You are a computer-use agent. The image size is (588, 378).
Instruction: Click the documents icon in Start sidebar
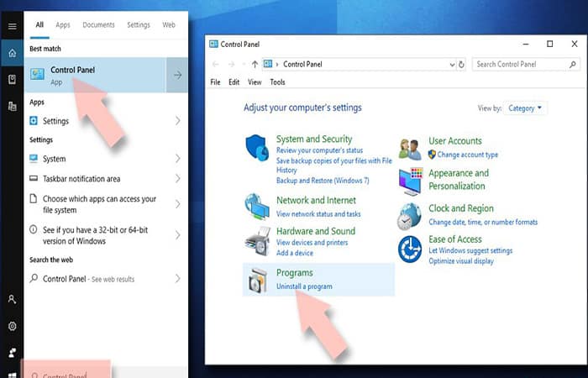click(x=12, y=80)
